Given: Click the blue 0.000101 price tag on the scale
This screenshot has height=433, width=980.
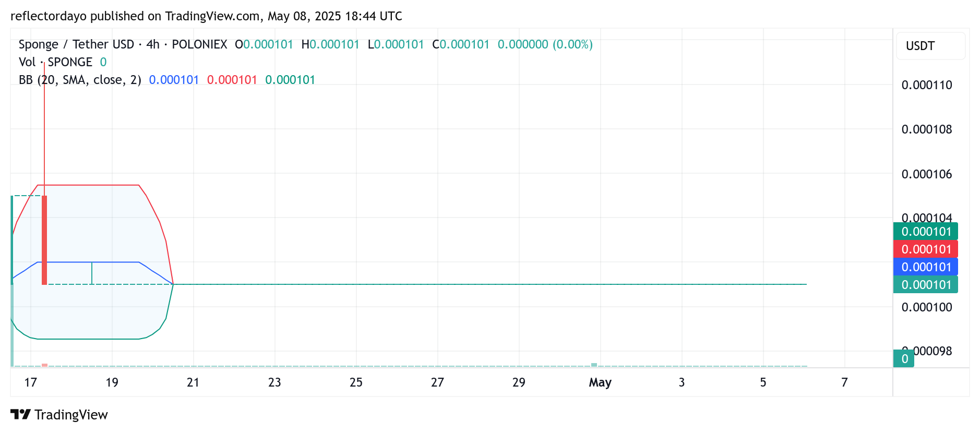Looking at the screenshot, I should click(x=926, y=267).
